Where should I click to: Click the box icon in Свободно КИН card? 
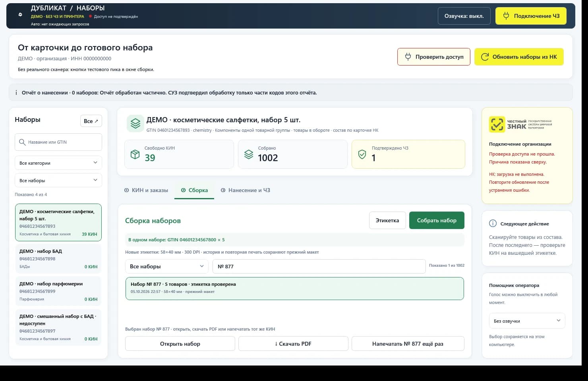[135, 154]
